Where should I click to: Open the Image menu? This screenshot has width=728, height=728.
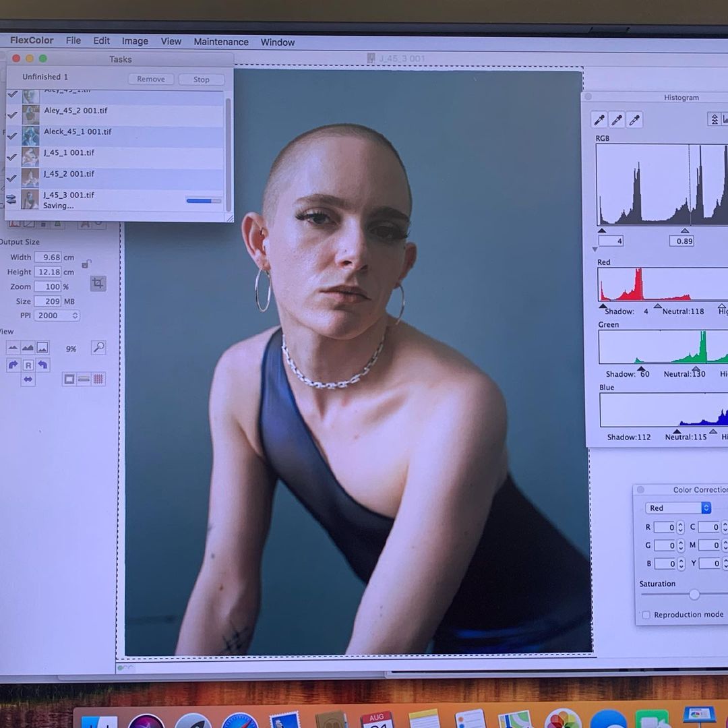coord(135,41)
